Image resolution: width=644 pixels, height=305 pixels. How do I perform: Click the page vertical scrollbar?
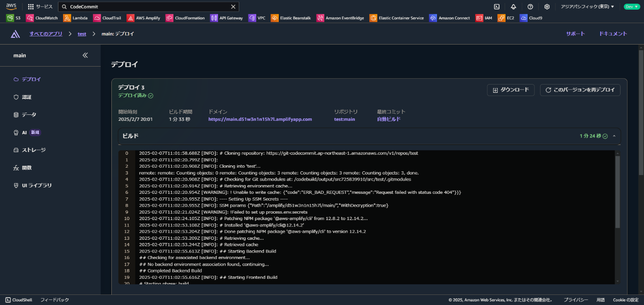coord(641,112)
